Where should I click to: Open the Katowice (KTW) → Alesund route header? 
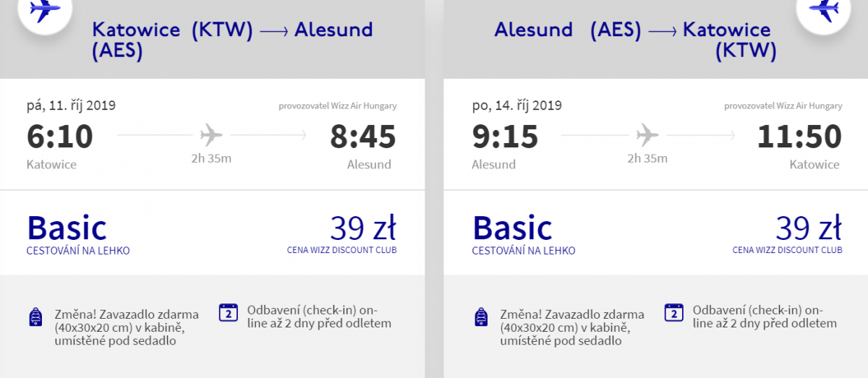(232, 40)
